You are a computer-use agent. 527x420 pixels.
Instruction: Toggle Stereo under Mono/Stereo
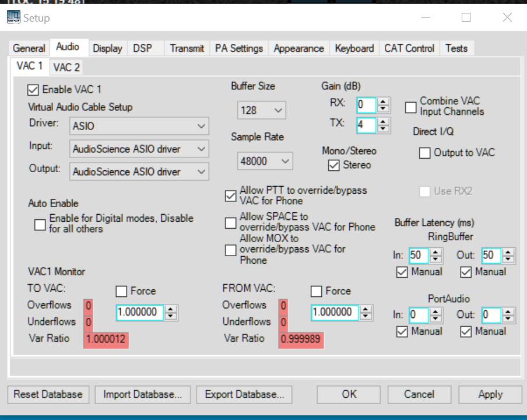(334, 165)
